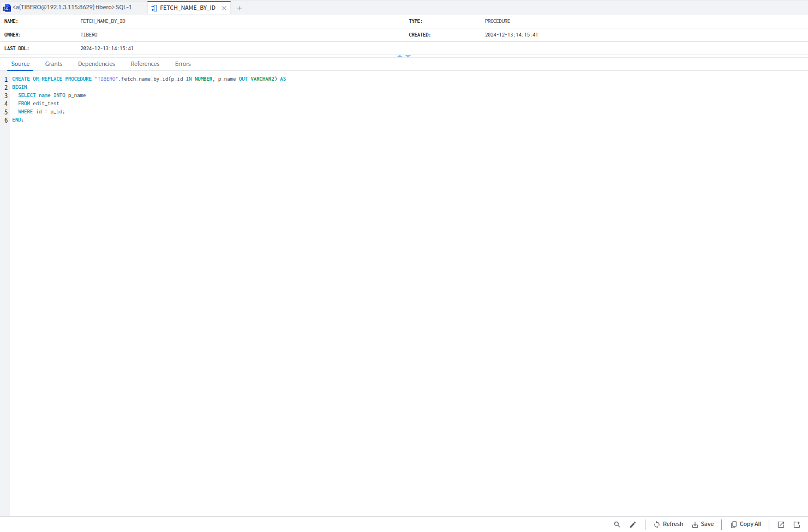Image resolution: width=808 pixels, height=532 pixels.
Task: Save the procedure source
Action: point(703,524)
